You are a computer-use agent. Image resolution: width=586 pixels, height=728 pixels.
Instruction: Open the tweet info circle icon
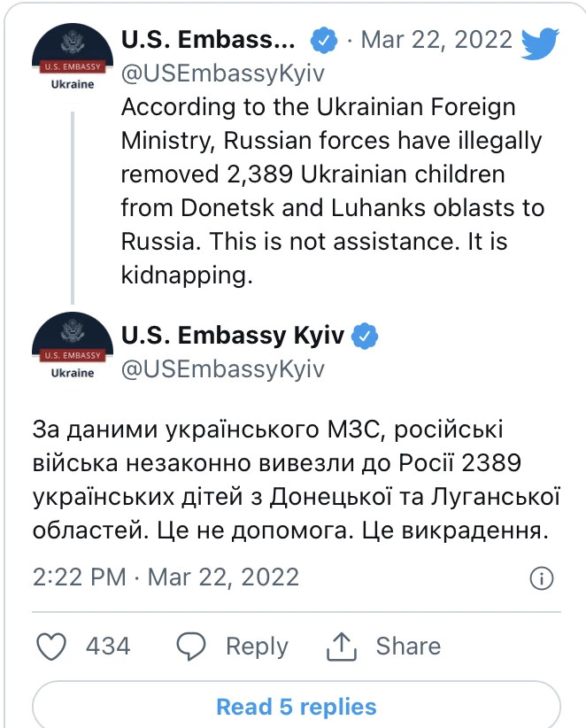coord(542,578)
